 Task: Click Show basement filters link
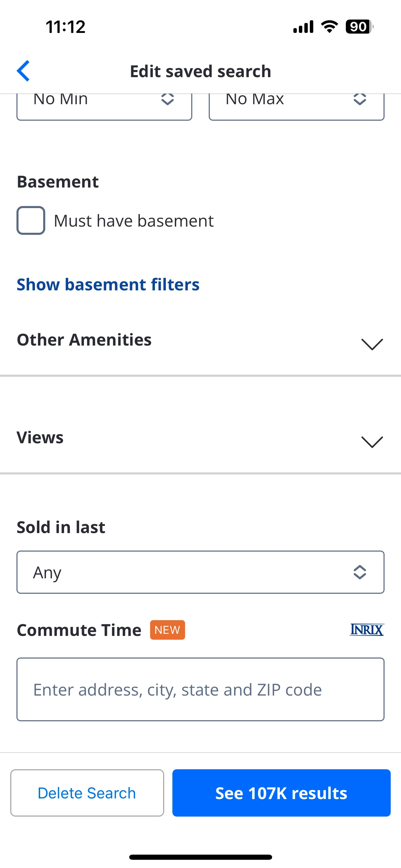pos(108,285)
